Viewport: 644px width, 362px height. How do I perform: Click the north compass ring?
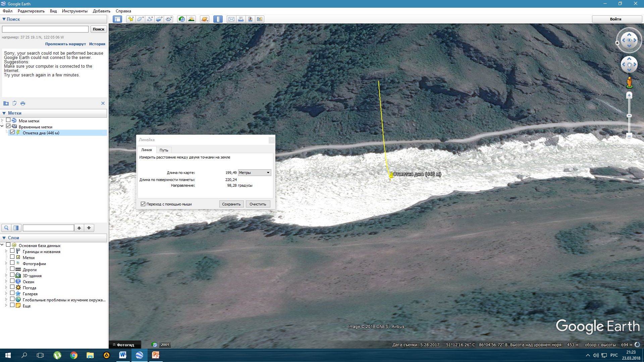pyautogui.click(x=617, y=43)
